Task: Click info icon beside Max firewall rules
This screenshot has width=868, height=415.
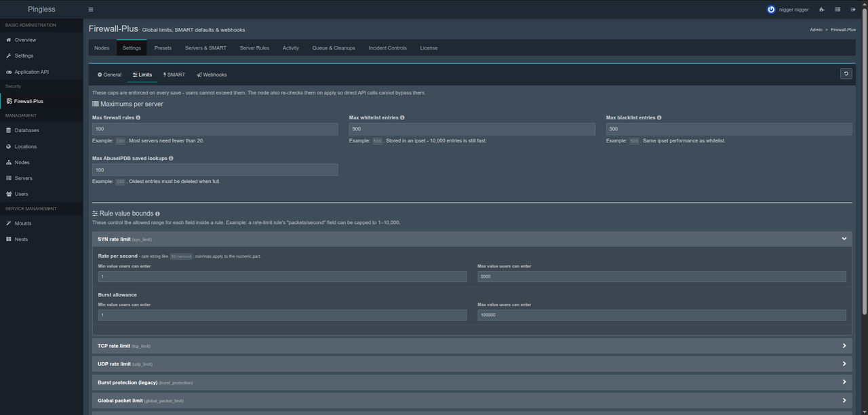Action: 138,117
